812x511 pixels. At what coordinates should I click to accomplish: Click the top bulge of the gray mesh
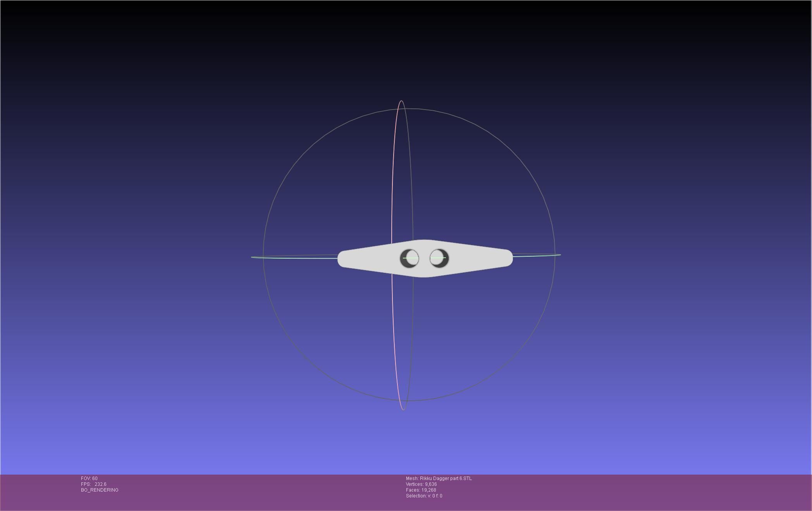pos(425,243)
